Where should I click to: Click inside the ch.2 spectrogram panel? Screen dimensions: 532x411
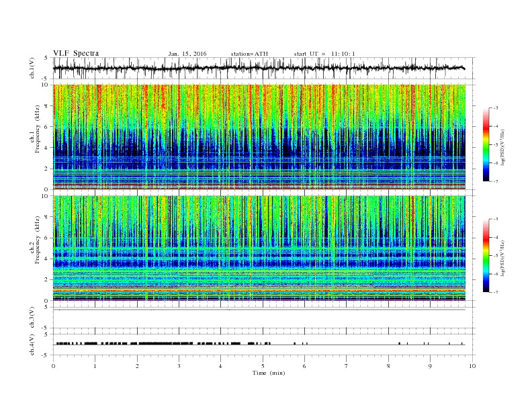click(x=259, y=248)
